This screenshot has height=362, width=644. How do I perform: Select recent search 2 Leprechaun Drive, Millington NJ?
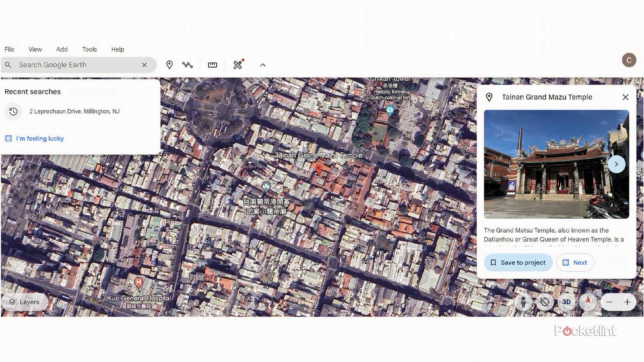74,111
